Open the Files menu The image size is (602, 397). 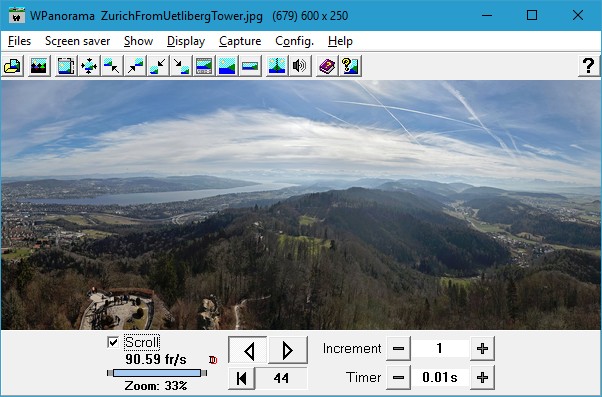coord(19,41)
